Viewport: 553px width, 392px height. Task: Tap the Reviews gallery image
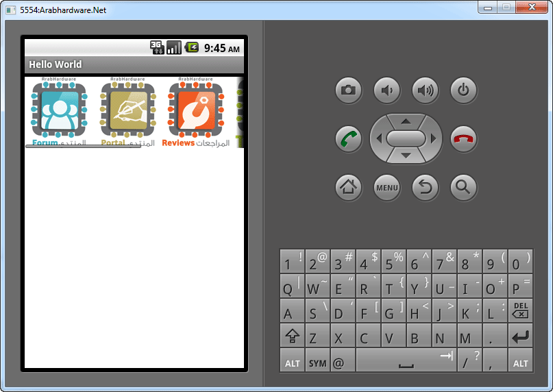196,112
